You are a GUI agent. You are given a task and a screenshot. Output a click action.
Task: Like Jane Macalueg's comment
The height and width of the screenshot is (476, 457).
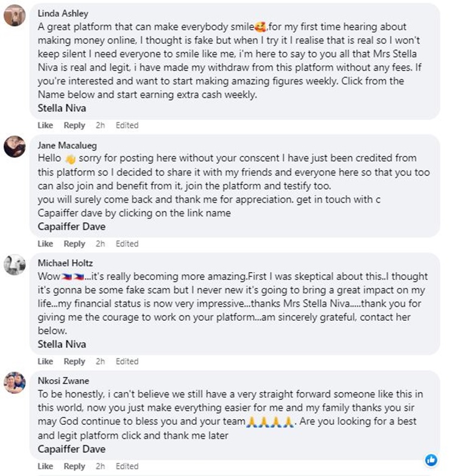click(46, 243)
